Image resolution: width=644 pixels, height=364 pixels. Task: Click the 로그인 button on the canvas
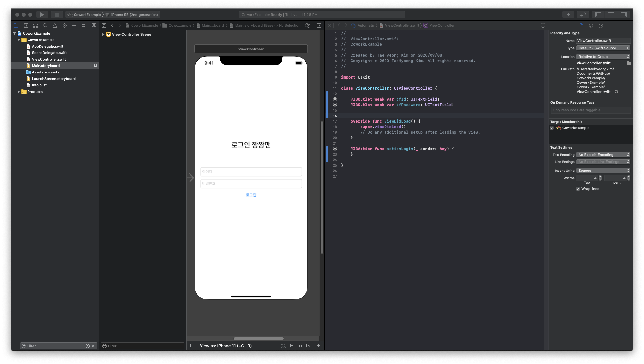pos(251,195)
